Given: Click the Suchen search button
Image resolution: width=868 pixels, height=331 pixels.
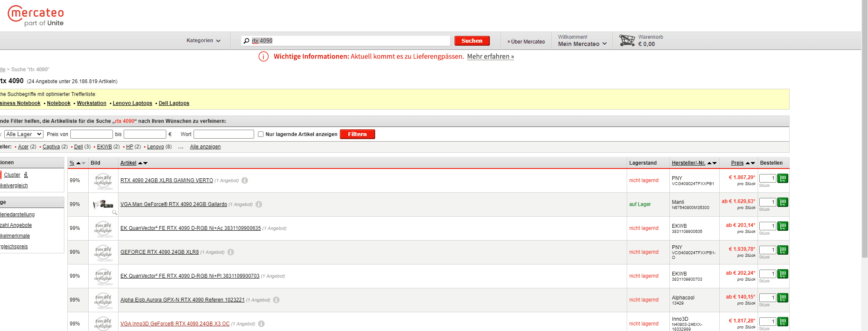Looking at the screenshot, I should point(472,41).
